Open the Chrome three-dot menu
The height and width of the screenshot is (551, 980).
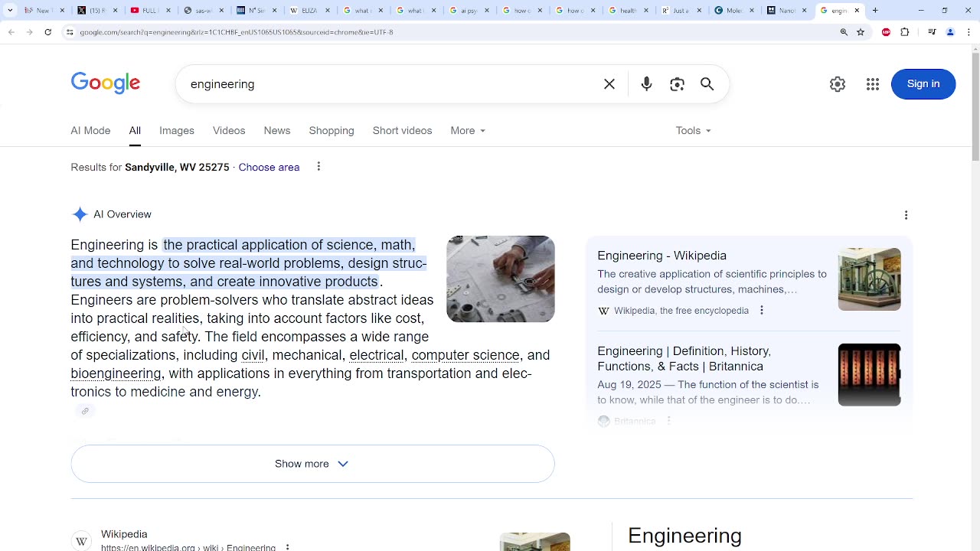click(x=969, y=32)
